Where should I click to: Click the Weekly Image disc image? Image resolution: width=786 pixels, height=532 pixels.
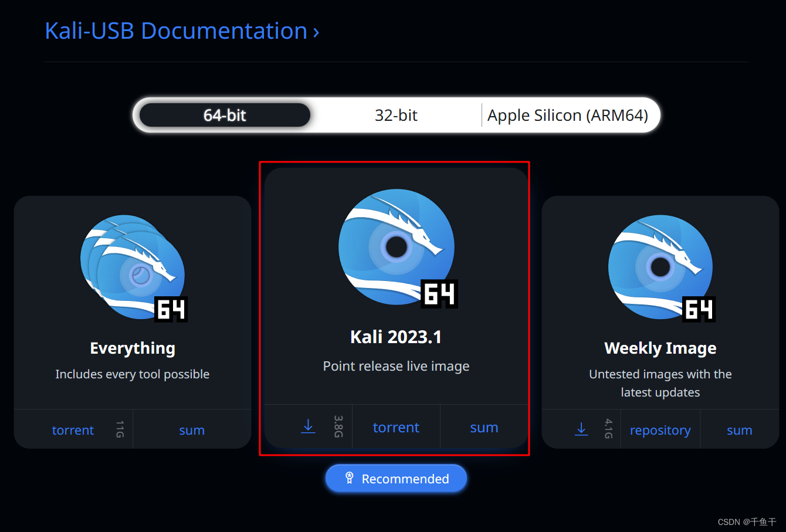661,267
